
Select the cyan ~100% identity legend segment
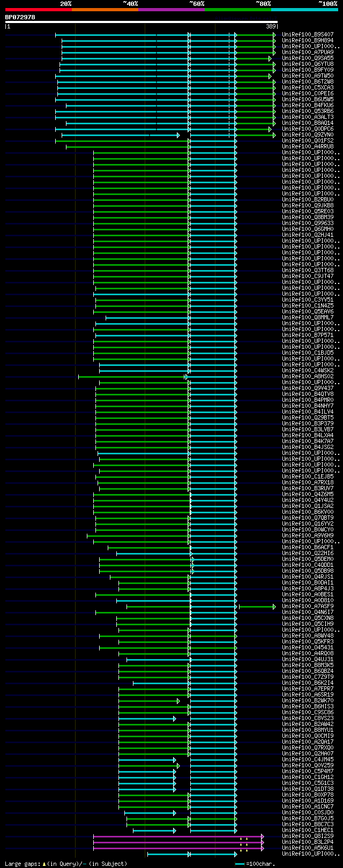[304, 10]
